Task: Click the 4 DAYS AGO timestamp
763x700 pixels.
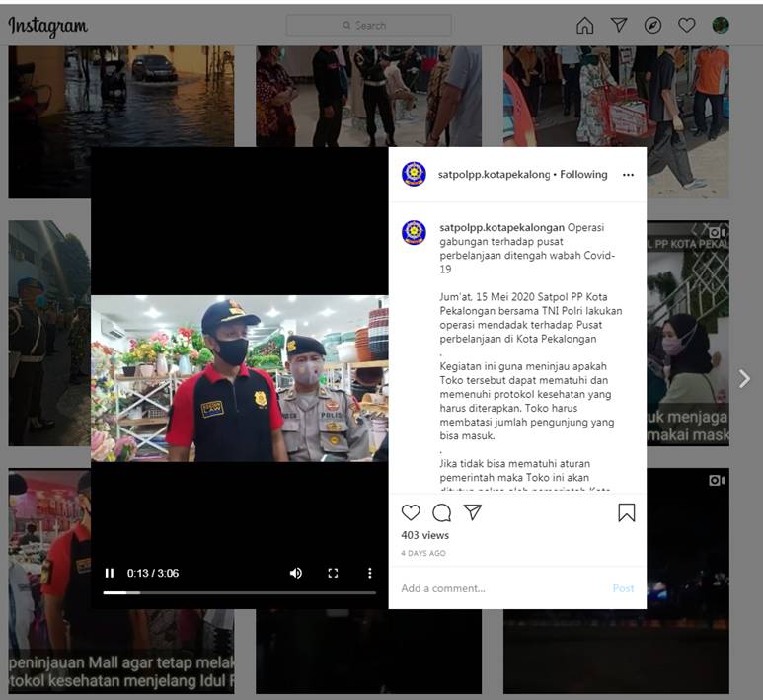Action: pos(423,553)
